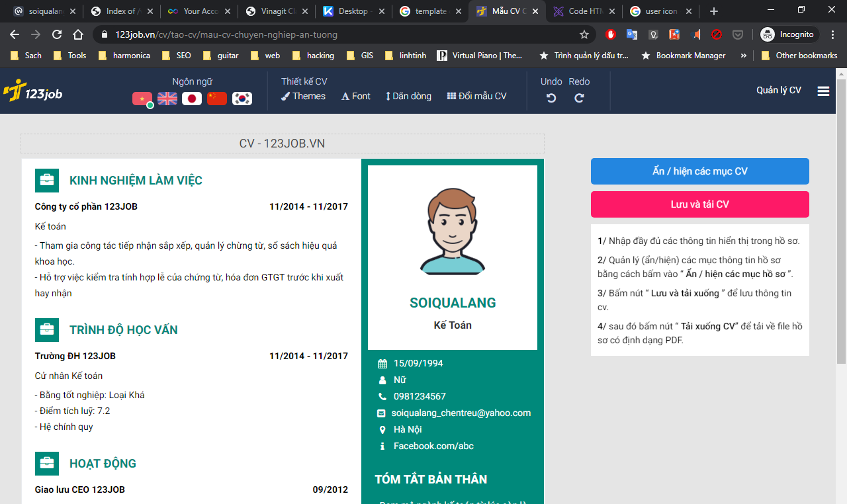
Task: Select the Vietnamese flag language
Action: [x=142, y=99]
